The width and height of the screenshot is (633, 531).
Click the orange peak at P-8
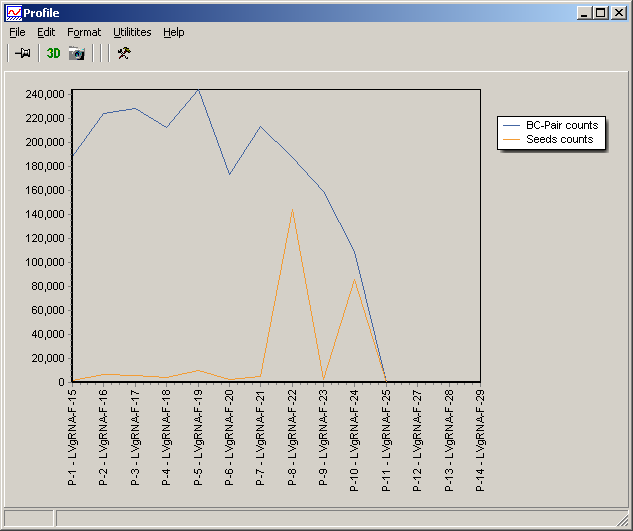292,210
